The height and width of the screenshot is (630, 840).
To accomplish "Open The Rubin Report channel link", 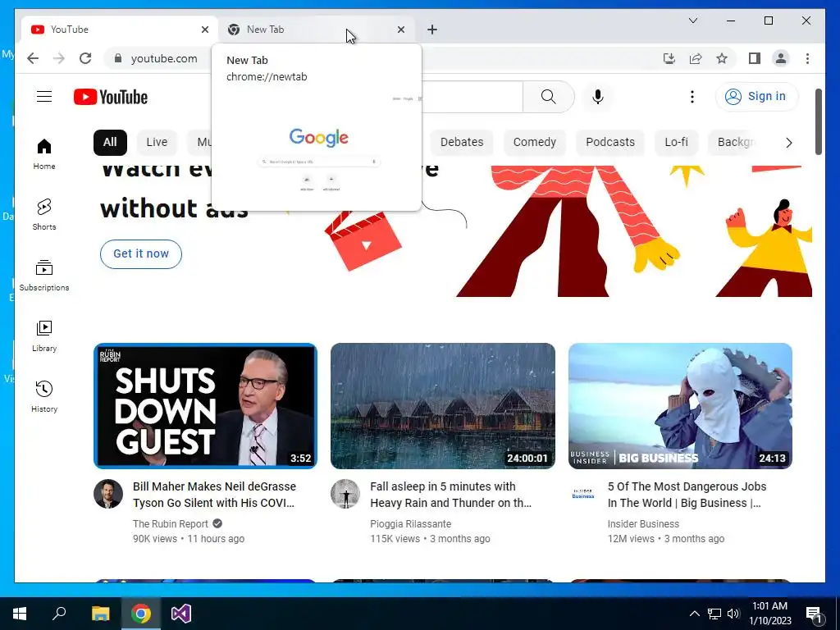I will [171, 524].
